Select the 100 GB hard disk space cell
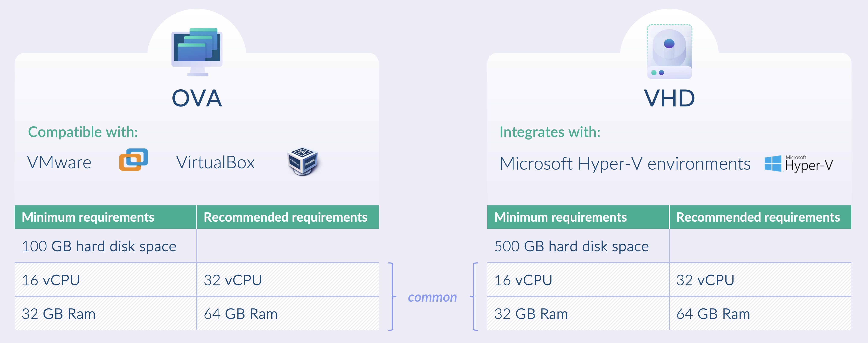 point(99,246)
